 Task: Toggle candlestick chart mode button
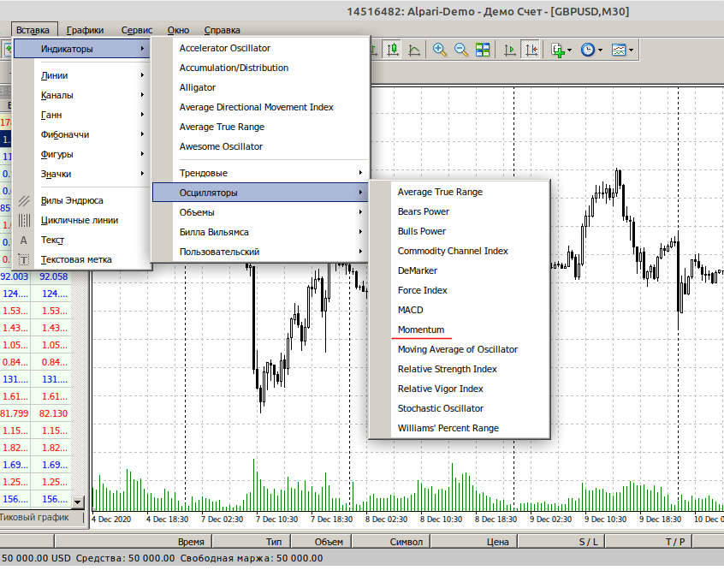click(393, 50)
